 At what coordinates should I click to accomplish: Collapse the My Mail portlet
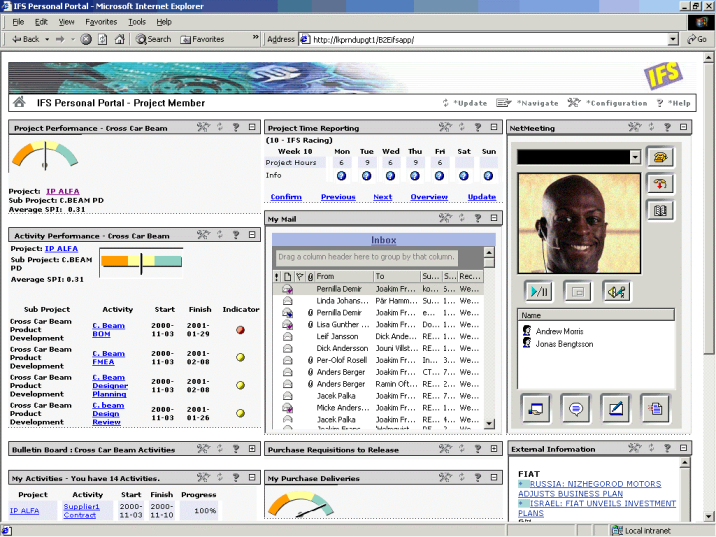[x=494, y=218]
